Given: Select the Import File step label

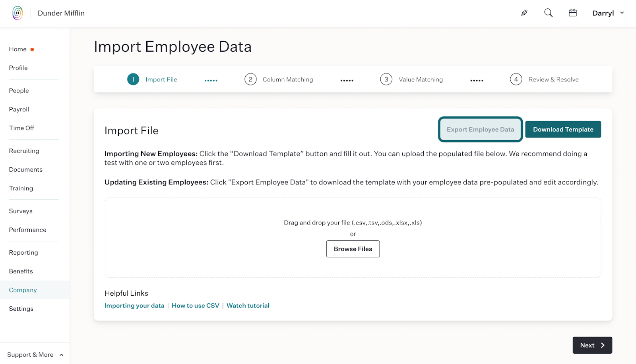Looking at the screenshot, I should [161, 79].
